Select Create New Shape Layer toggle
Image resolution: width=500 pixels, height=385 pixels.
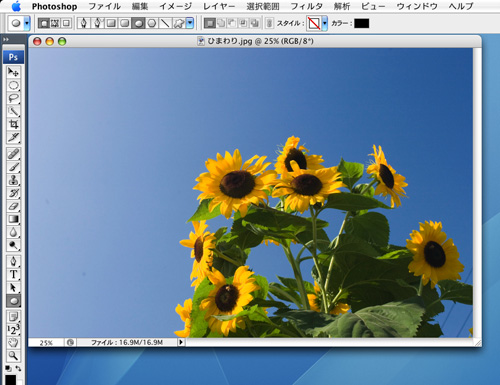click(210, 23)
